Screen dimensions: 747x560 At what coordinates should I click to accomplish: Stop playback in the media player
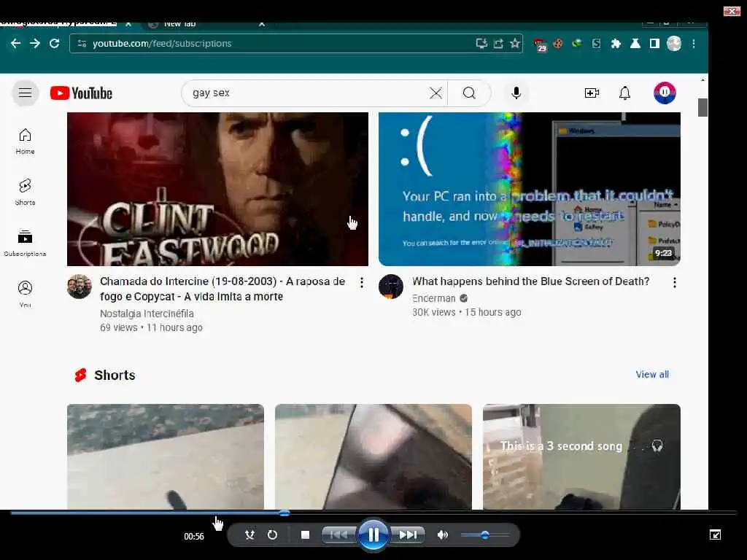point(306,535)
